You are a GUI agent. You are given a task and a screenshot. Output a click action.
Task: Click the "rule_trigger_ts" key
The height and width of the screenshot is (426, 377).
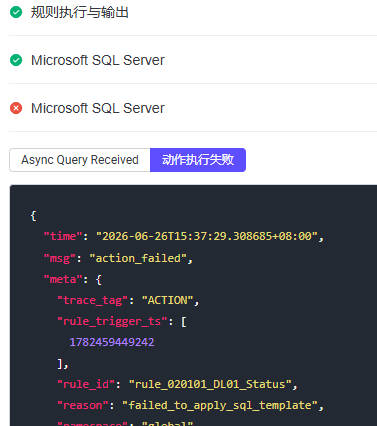pos(112,321)
